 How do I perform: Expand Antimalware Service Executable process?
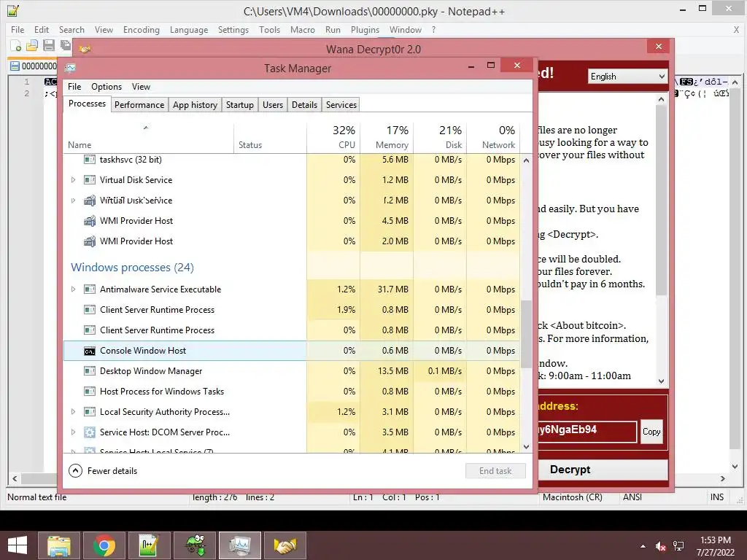coord(73,289)
